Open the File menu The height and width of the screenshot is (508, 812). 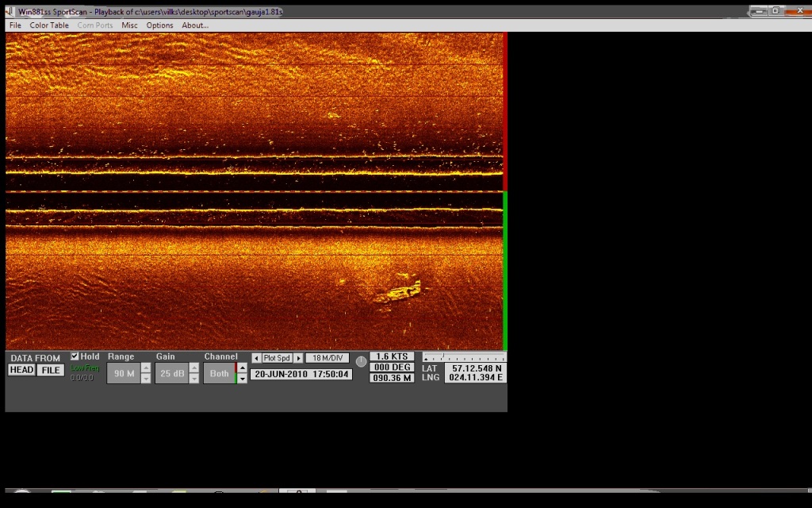[15, 25]
